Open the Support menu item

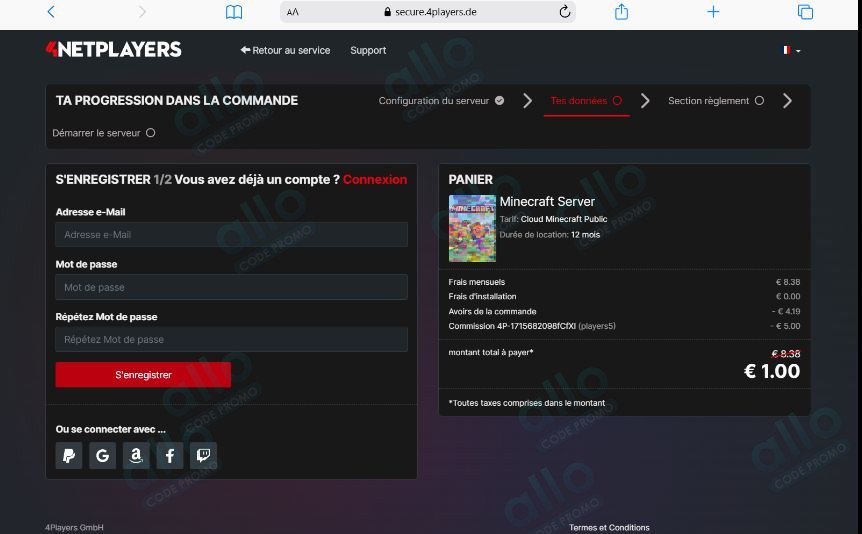(x=368, y=50)
